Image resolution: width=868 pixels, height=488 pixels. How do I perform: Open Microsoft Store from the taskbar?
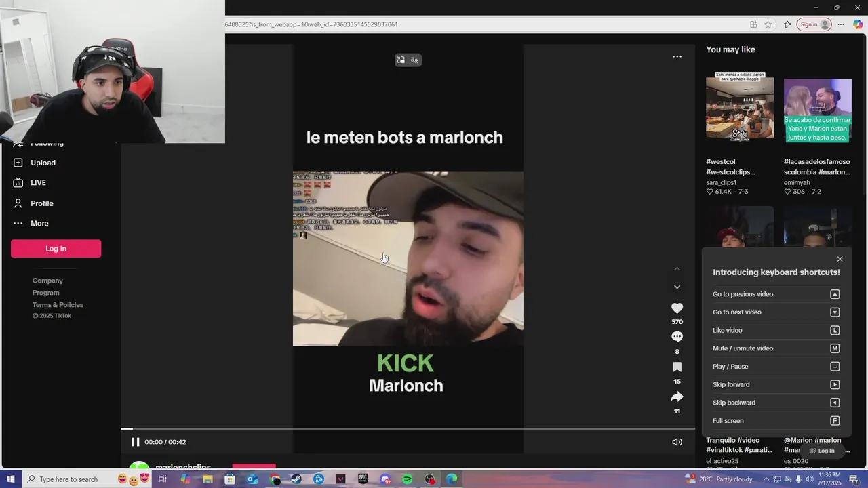pos(230,479)
